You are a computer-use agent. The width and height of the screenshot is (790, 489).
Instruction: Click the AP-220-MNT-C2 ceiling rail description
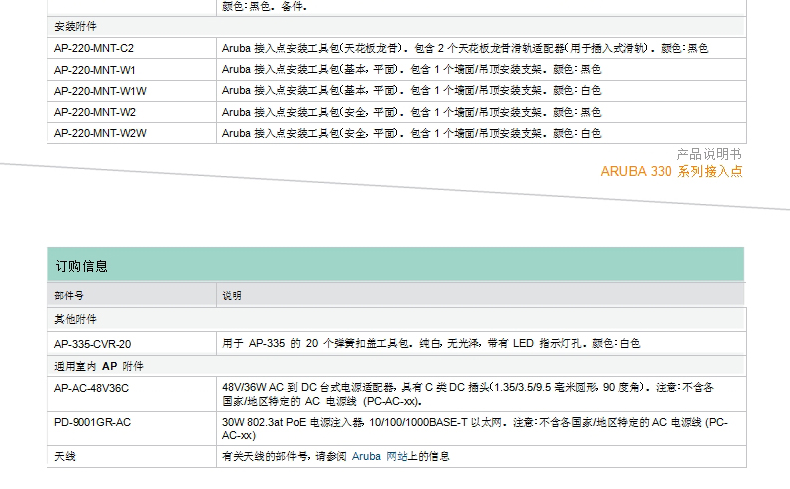[x=465, y=48]
